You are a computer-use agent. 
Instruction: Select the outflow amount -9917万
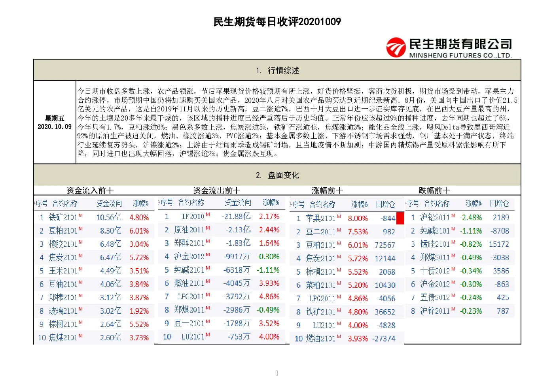tap(237, 256)
